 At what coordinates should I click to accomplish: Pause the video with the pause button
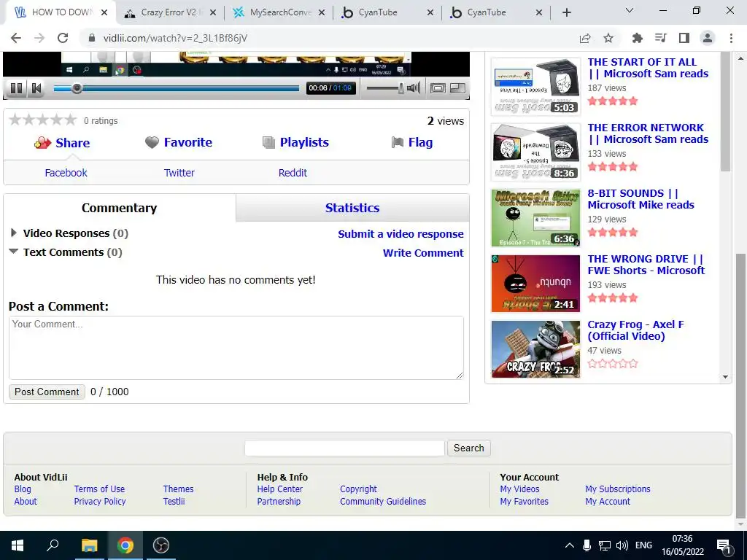16,88
